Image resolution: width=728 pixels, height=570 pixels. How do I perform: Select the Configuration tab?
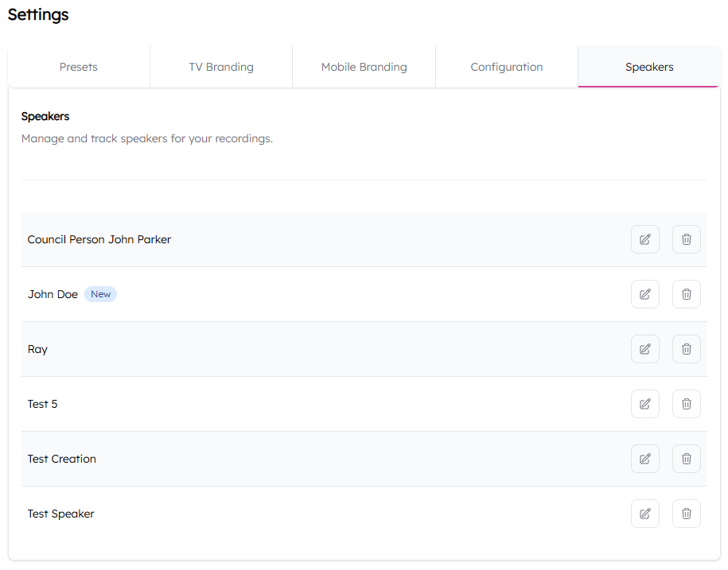point(507,67)
